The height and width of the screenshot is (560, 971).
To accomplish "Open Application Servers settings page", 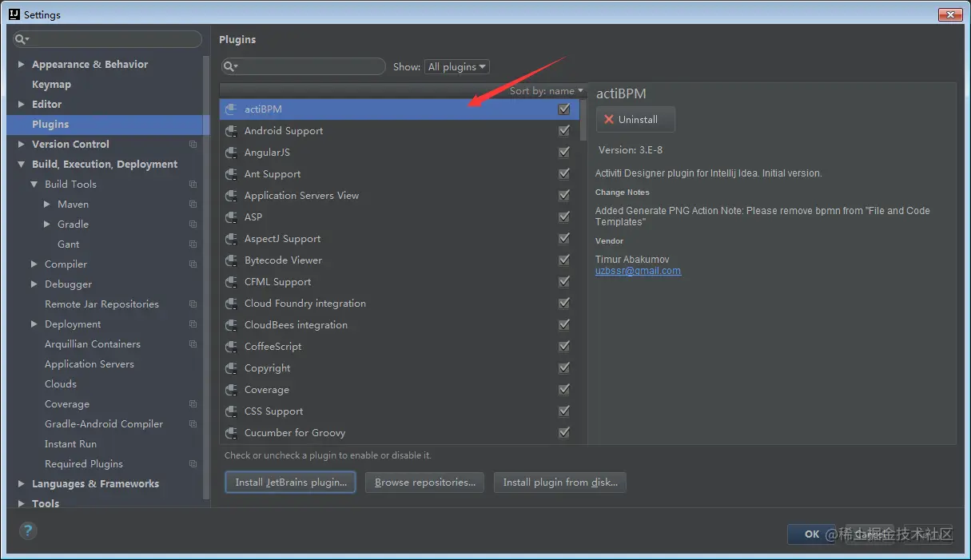I will [90, 364].
